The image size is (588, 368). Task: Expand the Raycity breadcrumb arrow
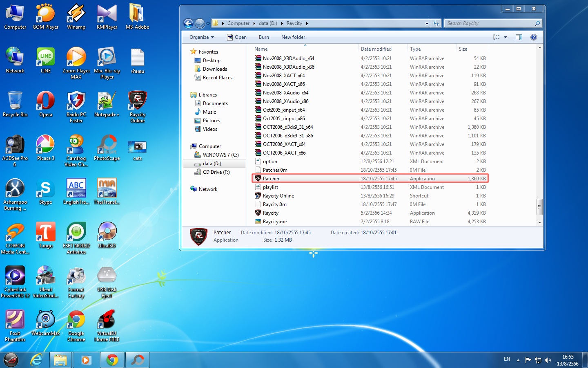click(307, 23)
